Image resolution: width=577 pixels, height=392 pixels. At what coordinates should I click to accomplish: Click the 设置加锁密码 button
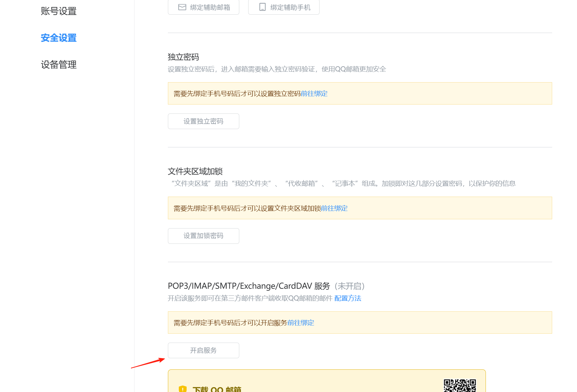pyautogui.click(x=204, y=236)
